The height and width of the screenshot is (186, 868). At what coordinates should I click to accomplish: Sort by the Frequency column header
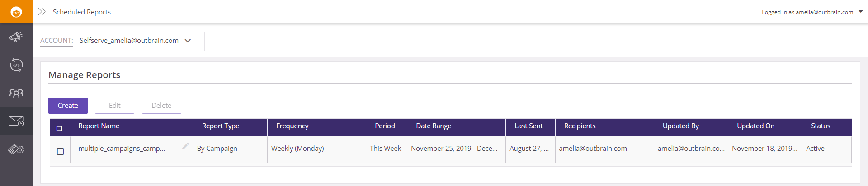pos(292,126)
